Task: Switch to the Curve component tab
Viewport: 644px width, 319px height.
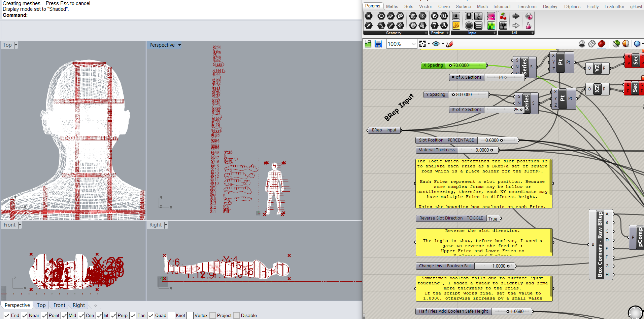Action: 444,6
